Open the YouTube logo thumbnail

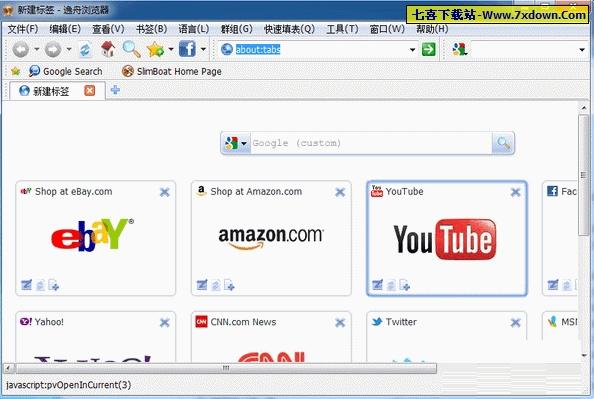click(445, 239)
